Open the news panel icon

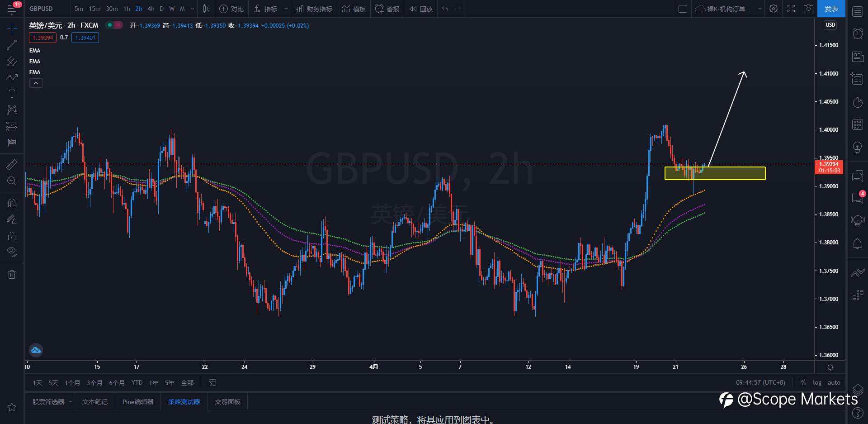[858, 57]
